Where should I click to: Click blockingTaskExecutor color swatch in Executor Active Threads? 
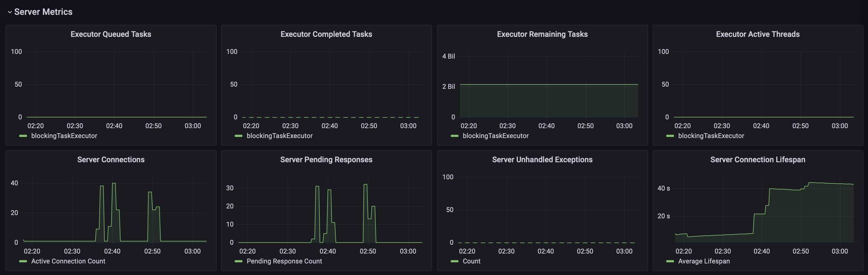670,136
